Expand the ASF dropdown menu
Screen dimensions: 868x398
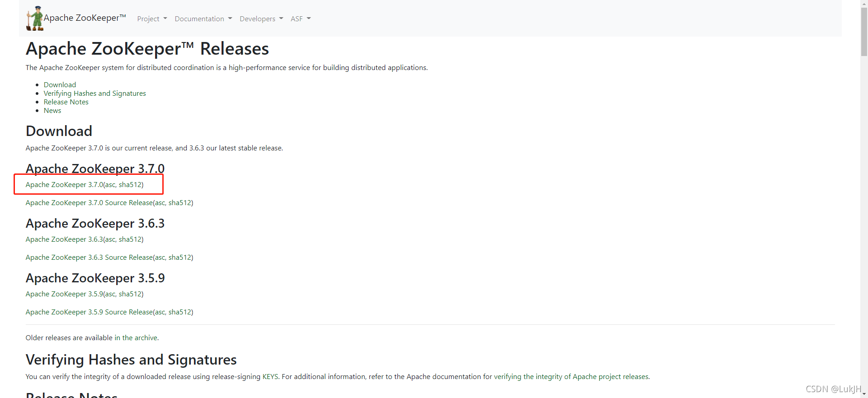tap(301, 19)
